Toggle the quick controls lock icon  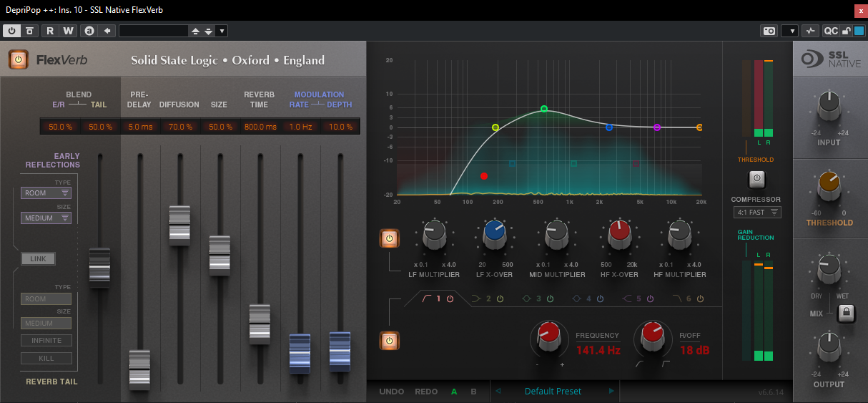point(847,31)
